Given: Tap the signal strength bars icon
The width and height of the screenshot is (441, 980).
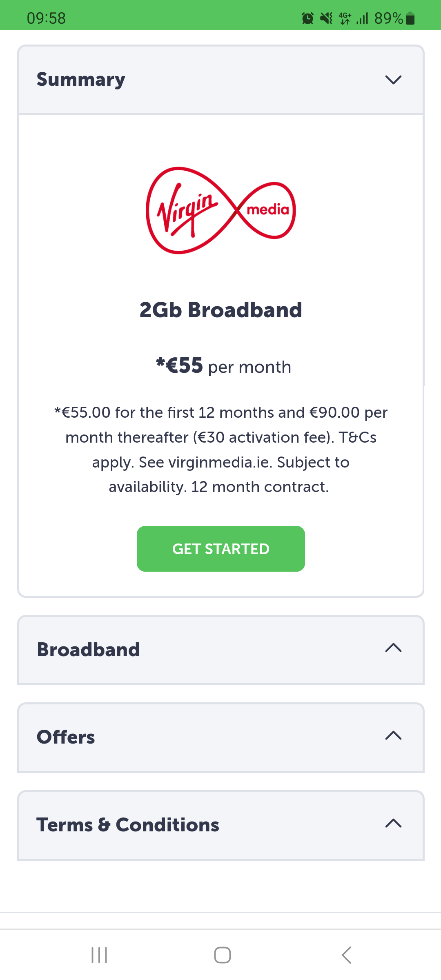Looking at the screenshot, I should [x=362, y=18].
